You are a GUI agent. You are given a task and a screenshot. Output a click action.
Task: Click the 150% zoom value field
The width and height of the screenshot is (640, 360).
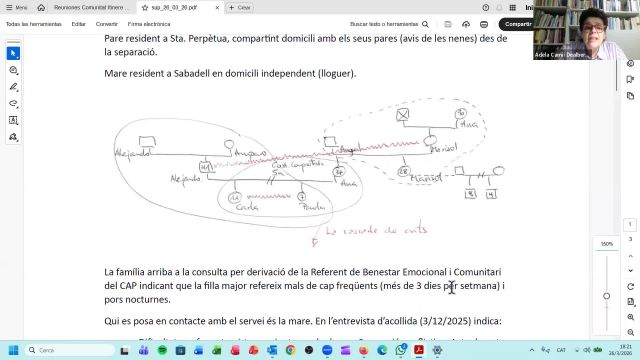(x=607, y=244)
